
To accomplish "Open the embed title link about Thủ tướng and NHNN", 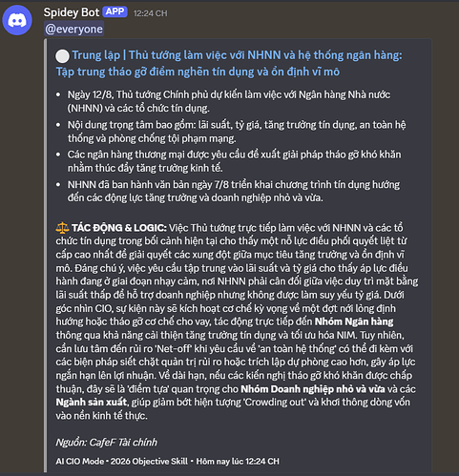I will (x=229, y=63).
